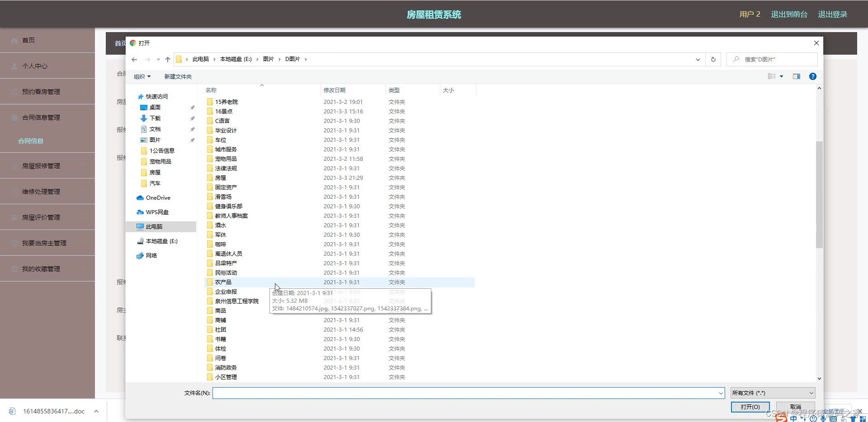Open help via the blue question mark icon
The image size is (868, 422).
coord(812,76)
